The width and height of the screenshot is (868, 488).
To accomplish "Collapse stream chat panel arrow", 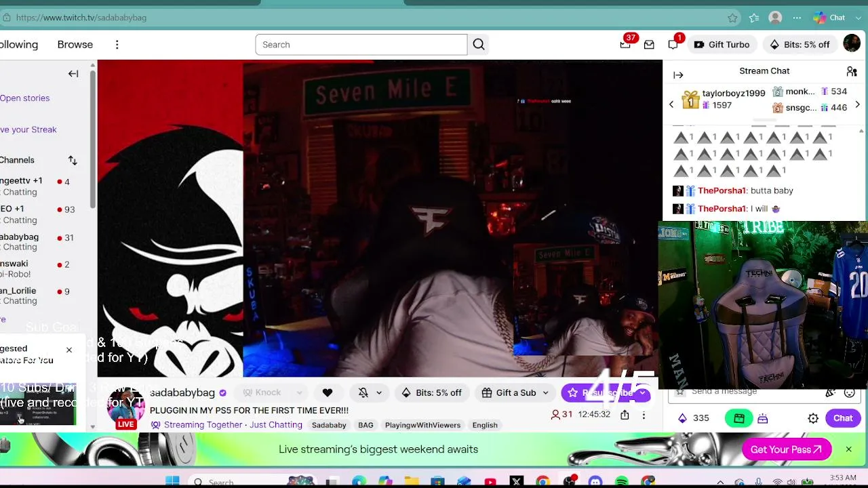I will [x=678, y=75].
